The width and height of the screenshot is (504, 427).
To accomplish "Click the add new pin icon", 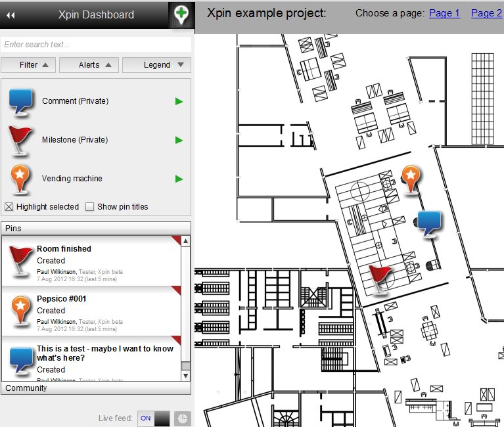I will coord(181,14).
